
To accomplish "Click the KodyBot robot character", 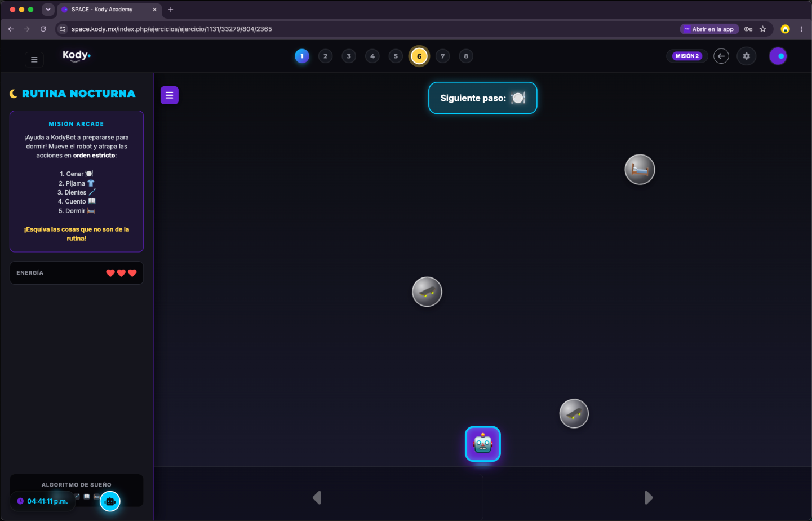I will click(x=483, y=444).
